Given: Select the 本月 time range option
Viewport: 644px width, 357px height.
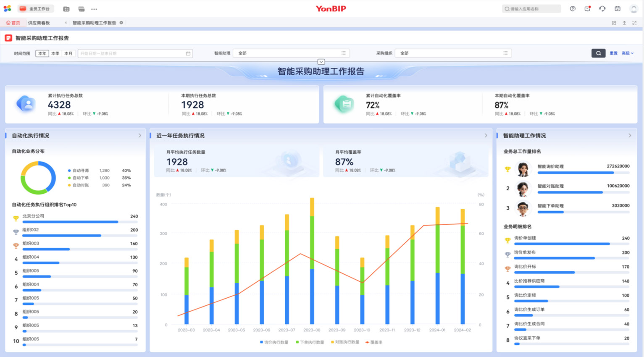Looking at the screenshot, I should 68,53.
